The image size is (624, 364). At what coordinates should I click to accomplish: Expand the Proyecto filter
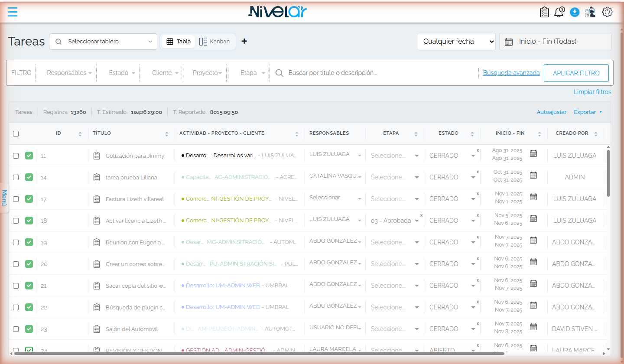(207, 73)
